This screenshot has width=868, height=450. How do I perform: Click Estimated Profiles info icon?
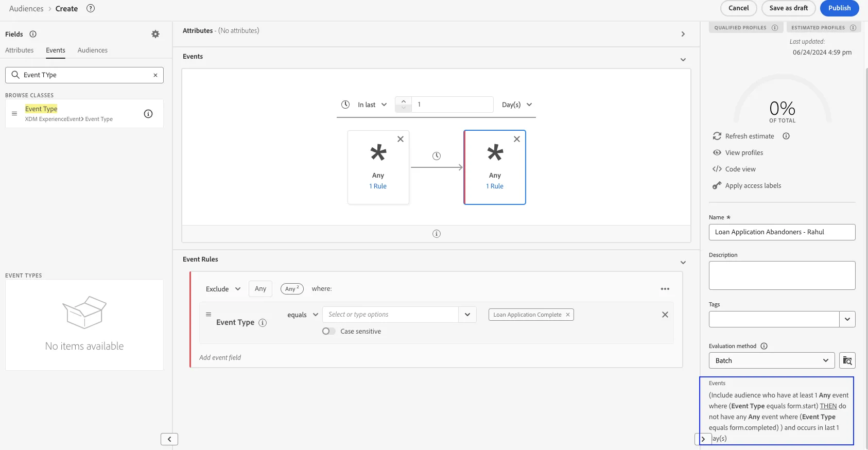tap(853, 28)
